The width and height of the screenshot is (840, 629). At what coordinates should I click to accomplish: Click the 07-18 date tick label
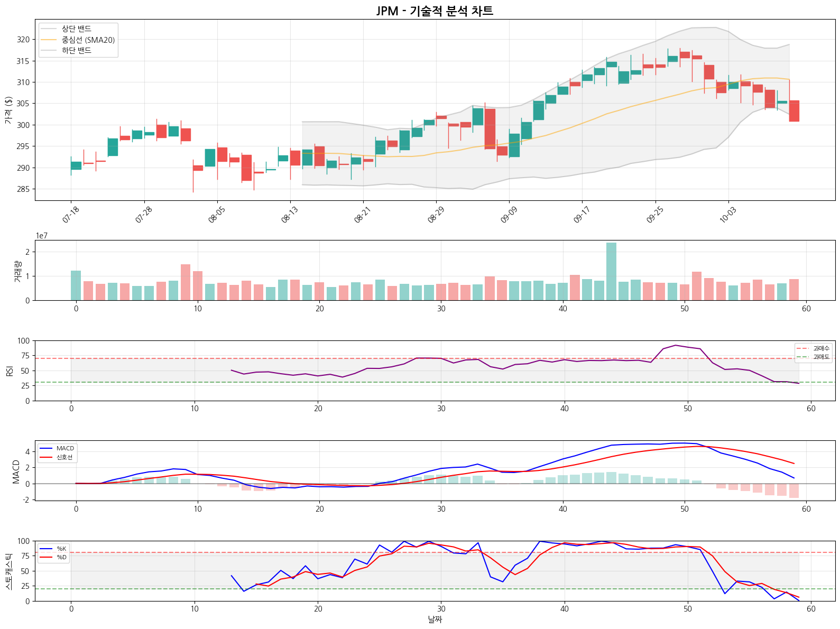pyautogui.click(x=71, y=215)
